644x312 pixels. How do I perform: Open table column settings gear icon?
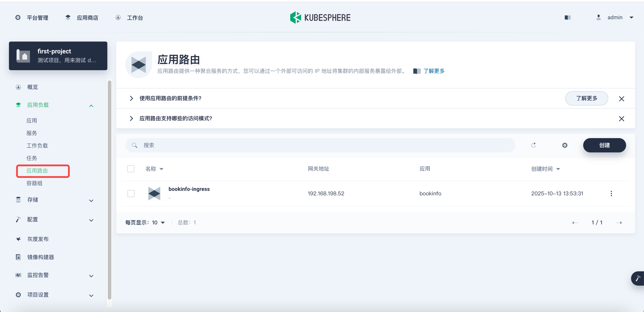coord(564,145)
